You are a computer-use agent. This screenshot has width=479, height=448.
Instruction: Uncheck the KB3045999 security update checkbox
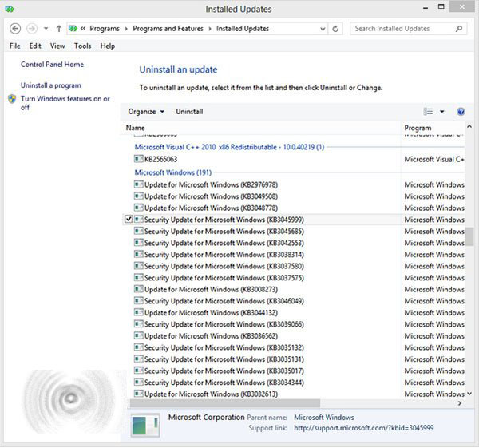[x=129, y=220]
